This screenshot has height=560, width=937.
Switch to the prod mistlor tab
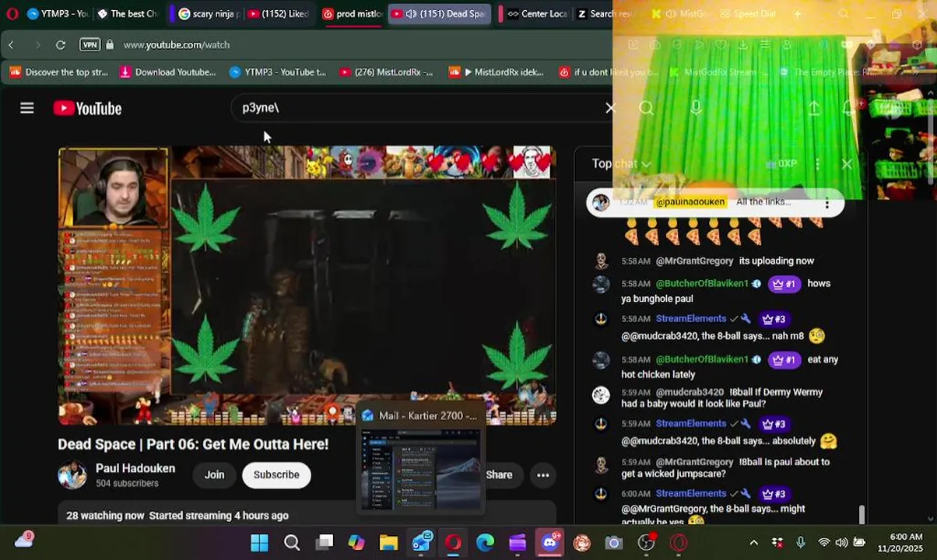pyautogui.click(x=352, y=14)
